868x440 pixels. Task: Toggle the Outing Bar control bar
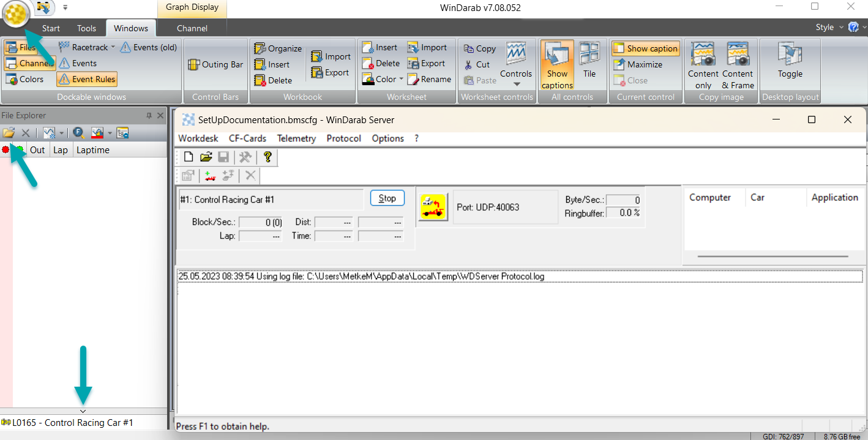(215, 64)
